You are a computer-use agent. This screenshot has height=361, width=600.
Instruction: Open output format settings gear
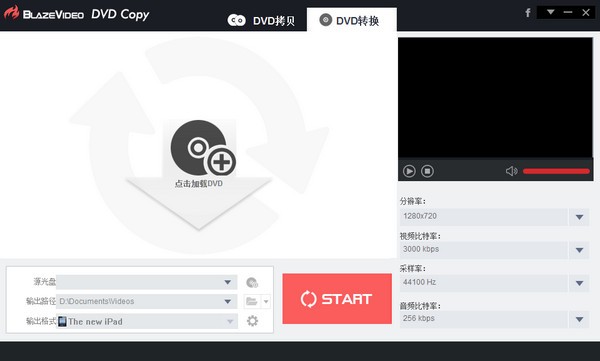pos(252,321)
